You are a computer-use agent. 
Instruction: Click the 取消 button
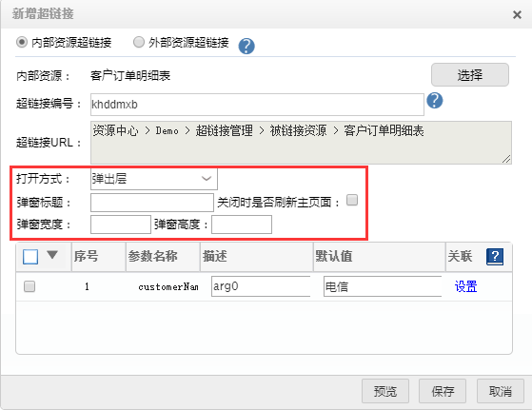pos(500,391)
